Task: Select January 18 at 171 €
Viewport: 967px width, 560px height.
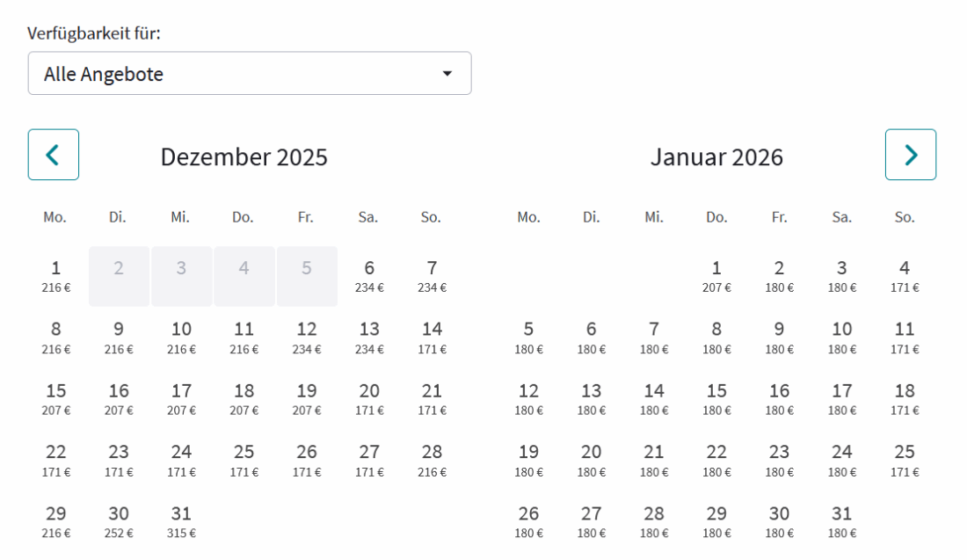Action: coord(905,399)
